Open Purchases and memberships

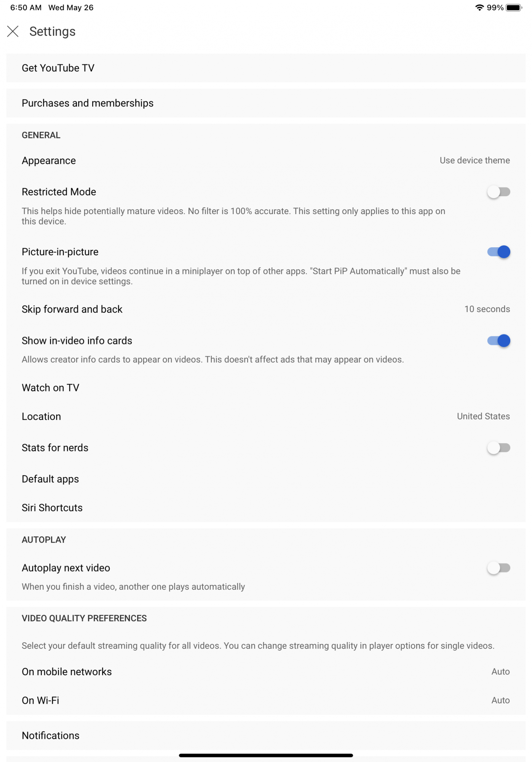coord(266,103)
